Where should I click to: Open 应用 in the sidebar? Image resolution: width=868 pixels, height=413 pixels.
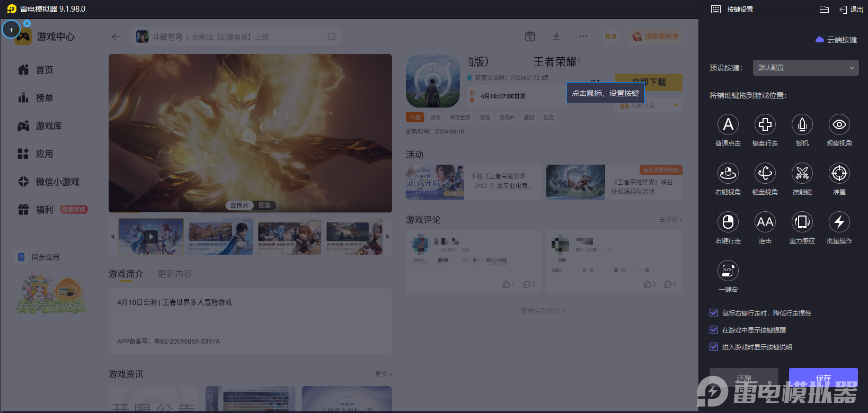pyautogui.click(x=36, y=154)
